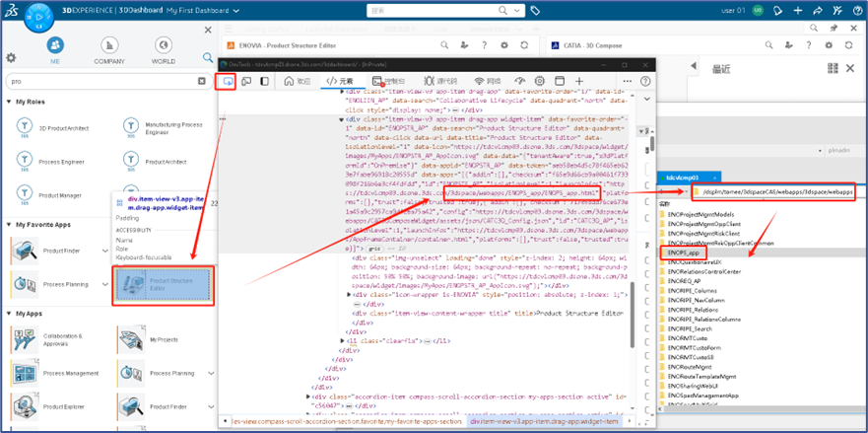
Task: Open Process Planning favorite app dropdown arrow
Action: click(105, 284)
